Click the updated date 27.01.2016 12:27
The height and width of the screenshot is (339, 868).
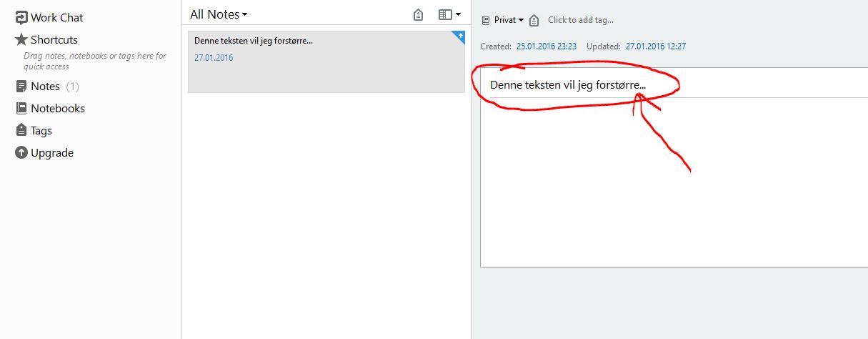coord(656,46)
